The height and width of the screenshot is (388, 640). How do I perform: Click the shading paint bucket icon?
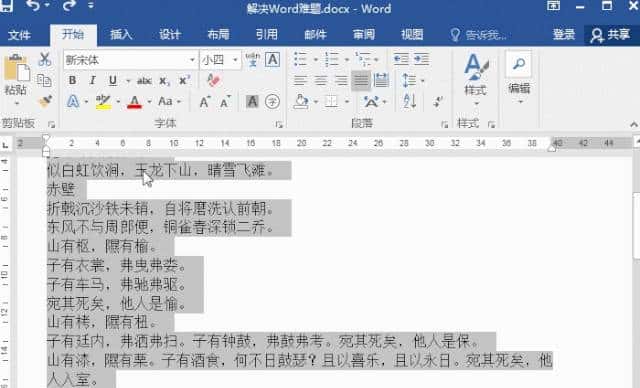[x=301, y=102]
